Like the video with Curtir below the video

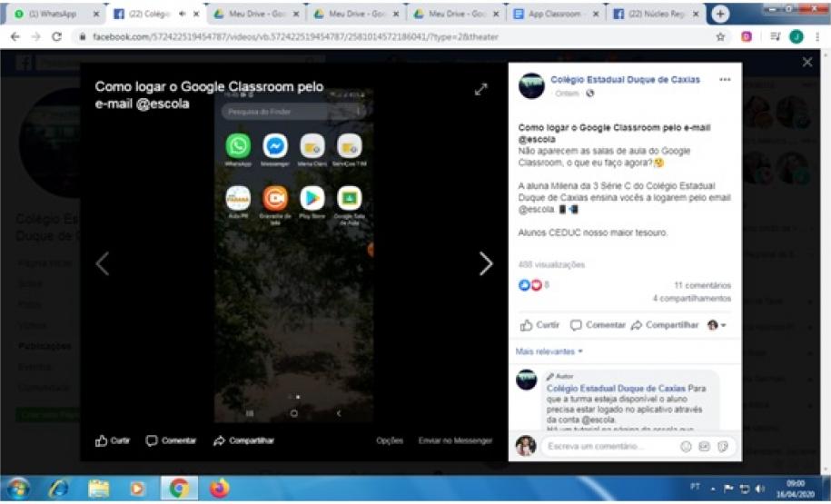(114, 440)
